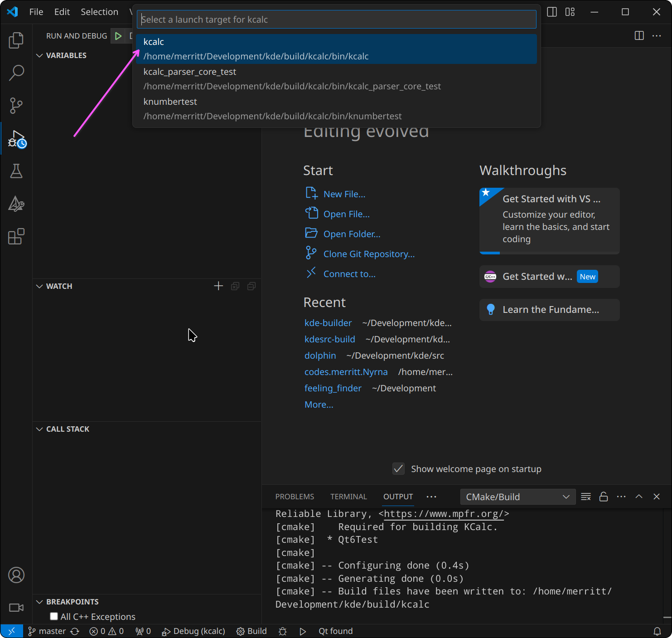This screenshot has height=638, width=672.
Task: Click the status bar debug bug icon
Action: [x=283, y=631]
